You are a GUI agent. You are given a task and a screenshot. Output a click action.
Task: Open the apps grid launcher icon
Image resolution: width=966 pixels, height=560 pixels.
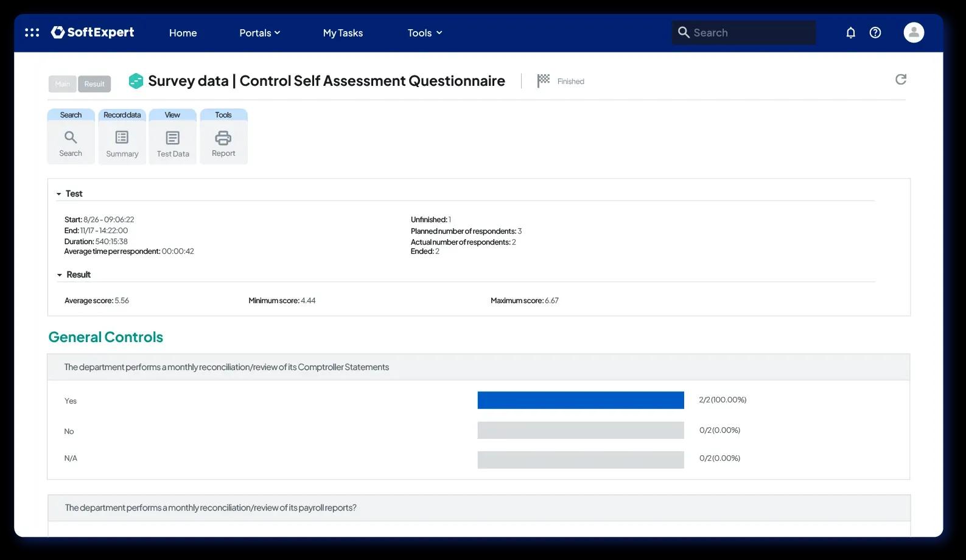tap(32, 32)
